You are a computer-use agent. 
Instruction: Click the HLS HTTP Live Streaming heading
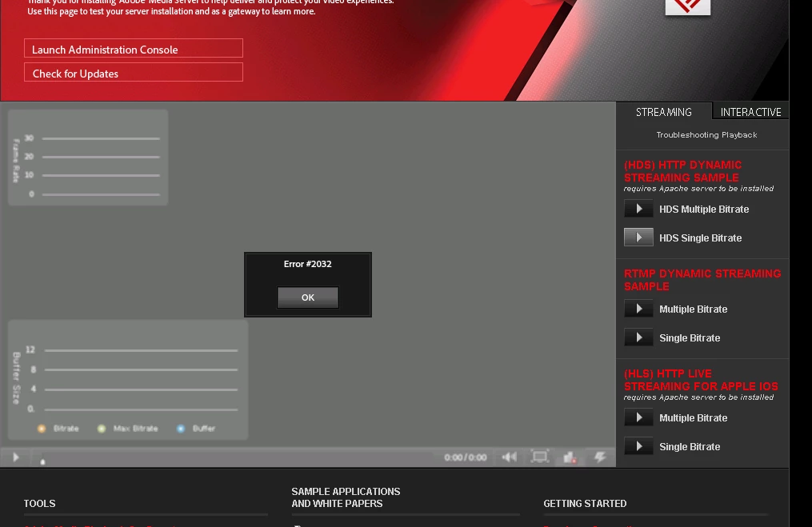(701, 380)
